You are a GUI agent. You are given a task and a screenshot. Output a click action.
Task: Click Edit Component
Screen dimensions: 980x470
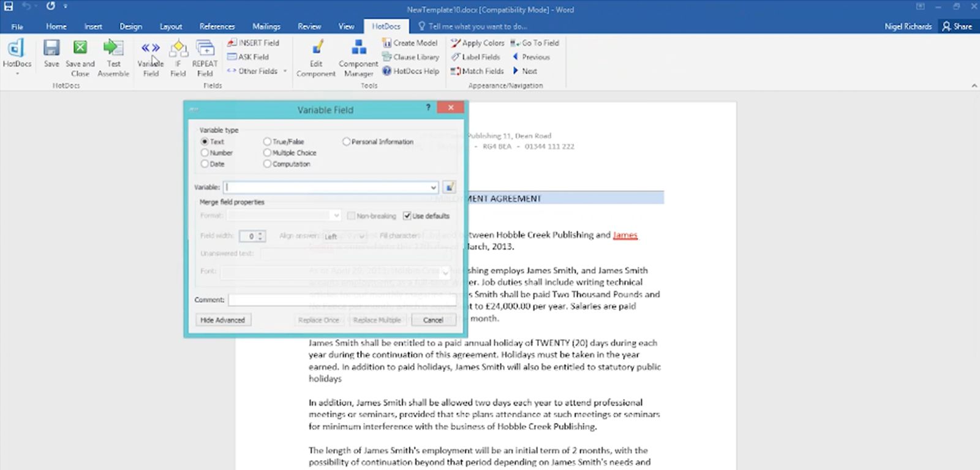pyautogui.click(x=316, y=58)
